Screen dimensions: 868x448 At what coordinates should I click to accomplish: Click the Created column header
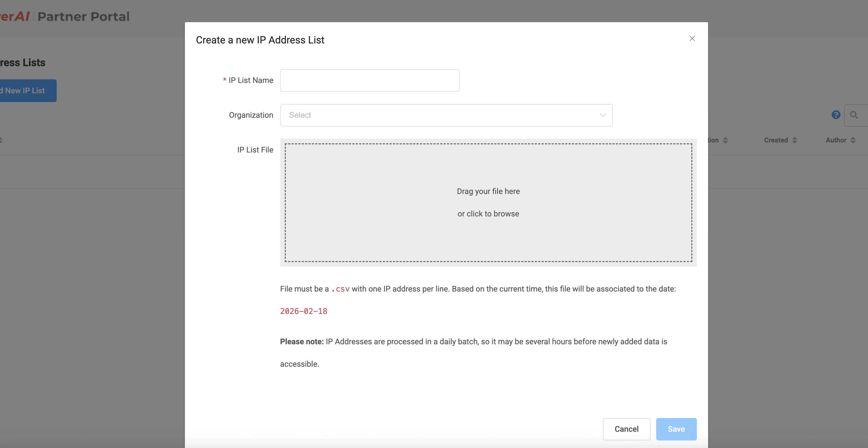click(x=775, y=140)
